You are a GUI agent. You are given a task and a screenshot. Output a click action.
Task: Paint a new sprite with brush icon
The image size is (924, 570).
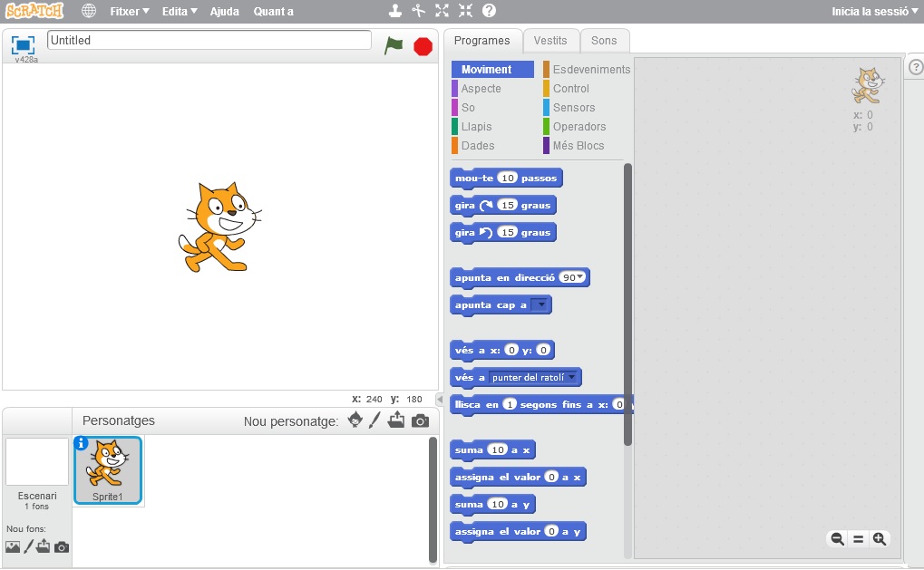[x=374, y=420]
